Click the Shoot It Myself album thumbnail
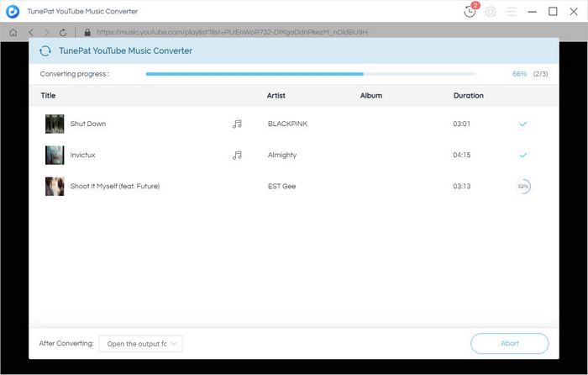The image size is (588, 375). pyautogui.click(x=55, y=186)
